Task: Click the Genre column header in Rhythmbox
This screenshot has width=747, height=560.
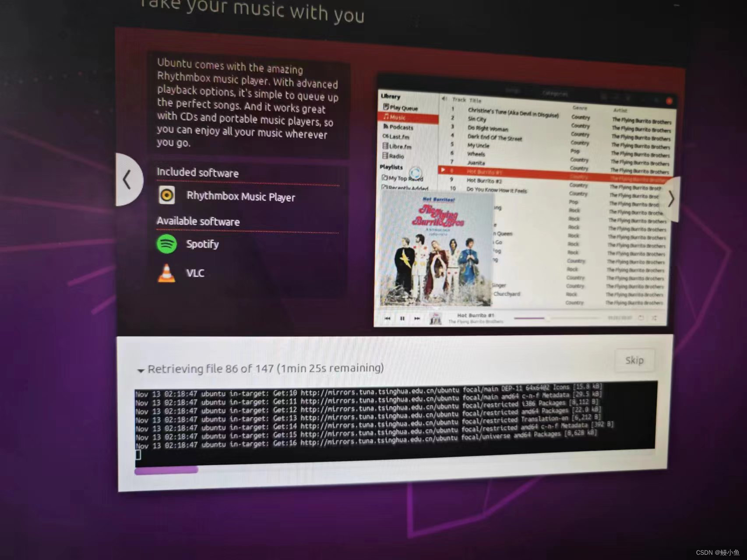Action: pyautogui.click(x=579, y=108)
